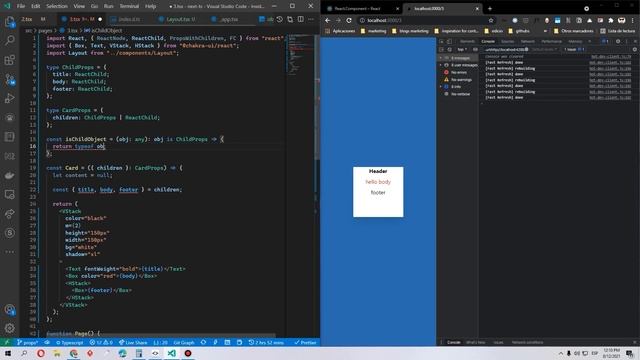Open remote window indicator in status bar
640x360 pixels.
[7, 342]
